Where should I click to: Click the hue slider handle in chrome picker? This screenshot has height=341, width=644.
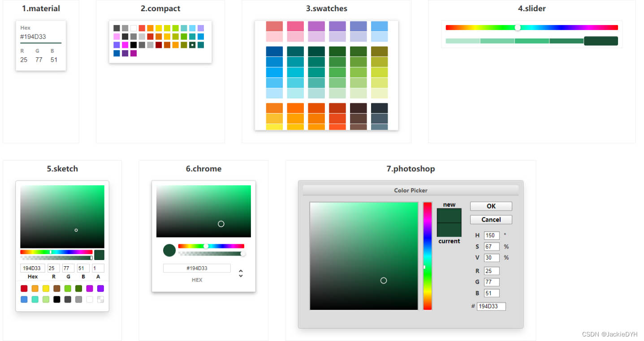(206, 246)
